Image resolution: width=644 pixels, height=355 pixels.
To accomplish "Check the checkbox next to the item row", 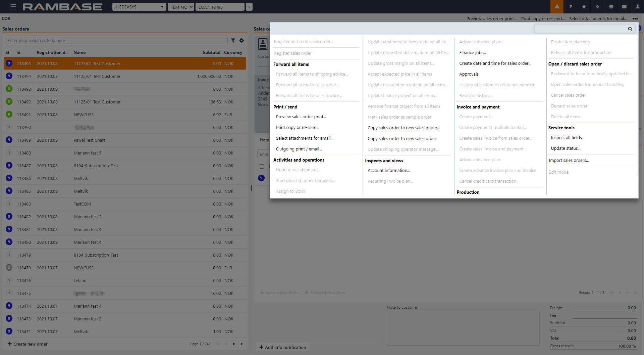I will pos(262,166).
